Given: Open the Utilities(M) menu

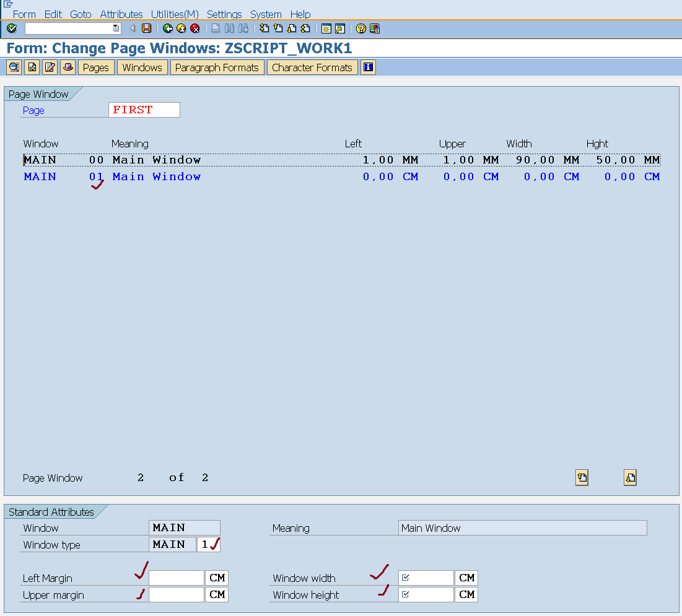Looking at the screenshot, I should (x=175, y=14).
